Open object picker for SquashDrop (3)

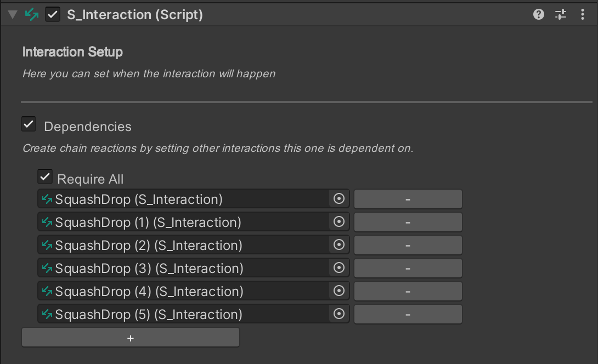point(339,268)
